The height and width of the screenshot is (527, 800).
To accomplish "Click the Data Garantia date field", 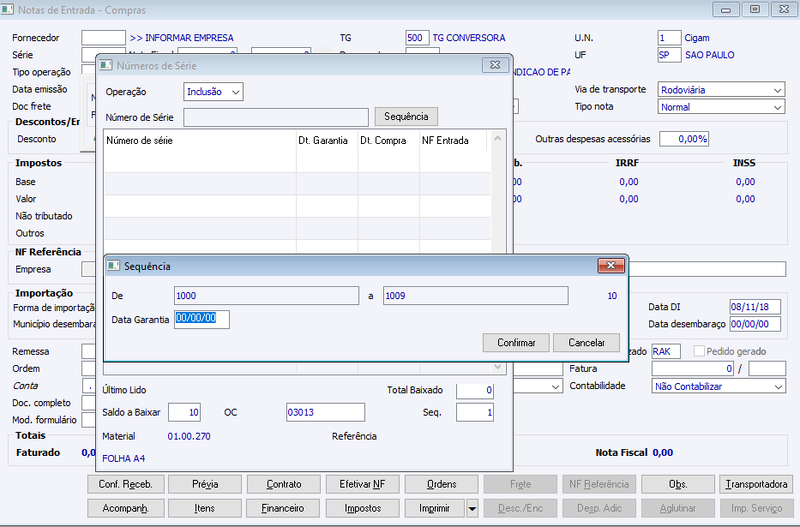I will click(202, 319).
